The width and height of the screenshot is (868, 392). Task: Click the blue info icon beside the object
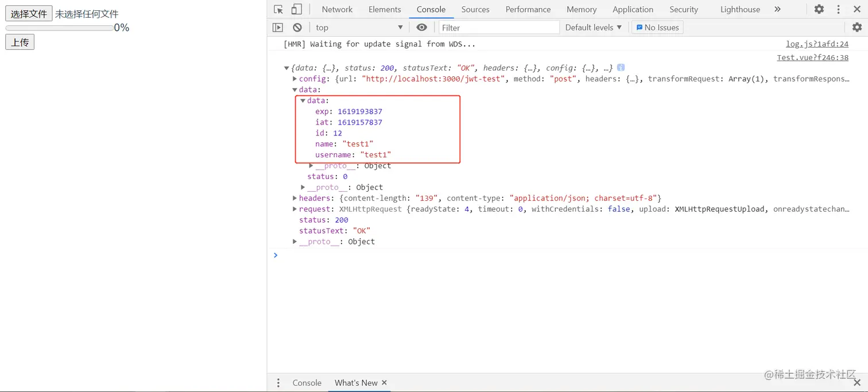click(x=621, y=68)
